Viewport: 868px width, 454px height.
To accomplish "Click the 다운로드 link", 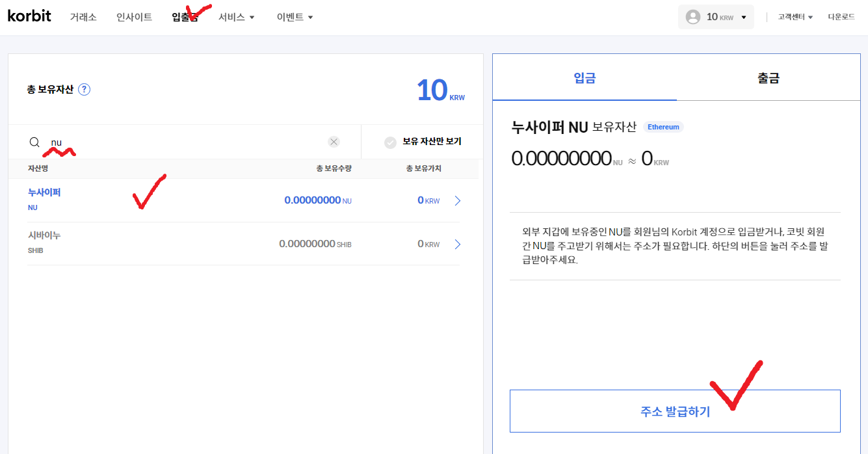I will point(841,17).
